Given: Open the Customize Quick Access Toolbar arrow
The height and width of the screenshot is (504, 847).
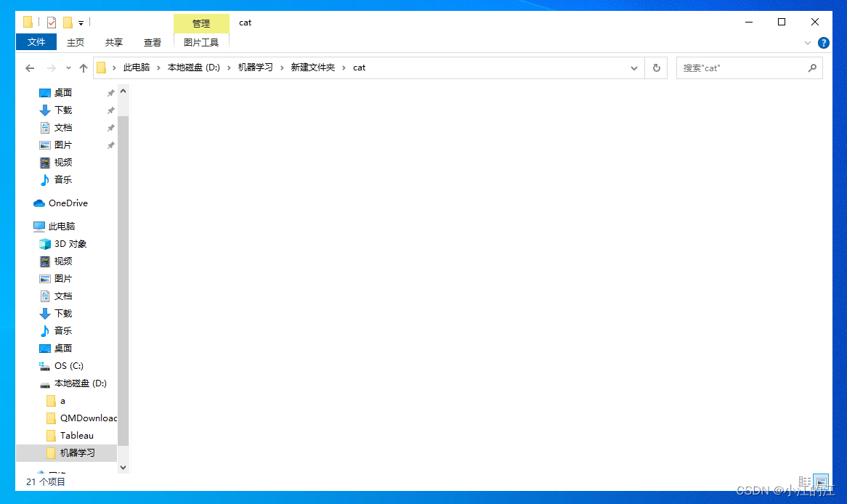Looking at the screenshot, I should (x=81, y=23).
